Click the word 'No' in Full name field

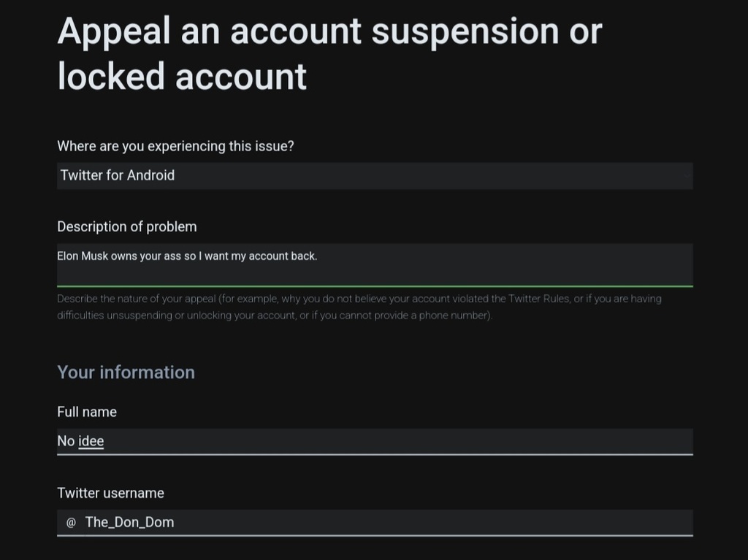click(x=66, y=441)
